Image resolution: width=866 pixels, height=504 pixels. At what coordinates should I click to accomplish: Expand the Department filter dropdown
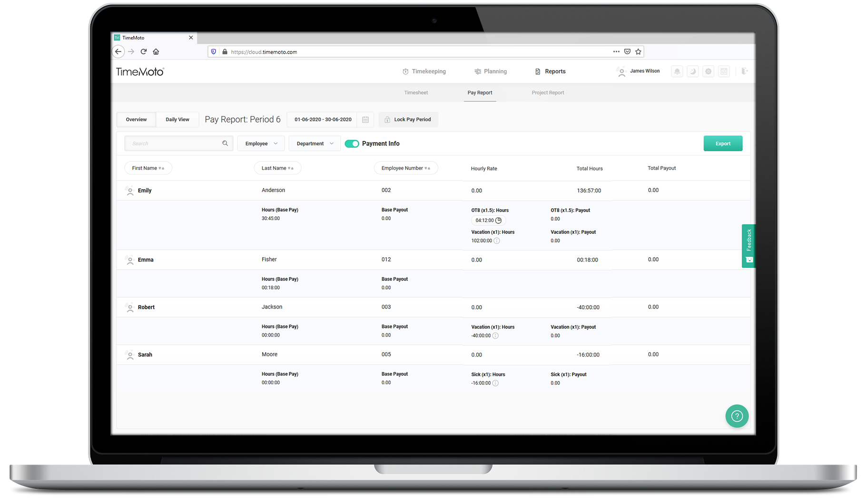[315, 144]
